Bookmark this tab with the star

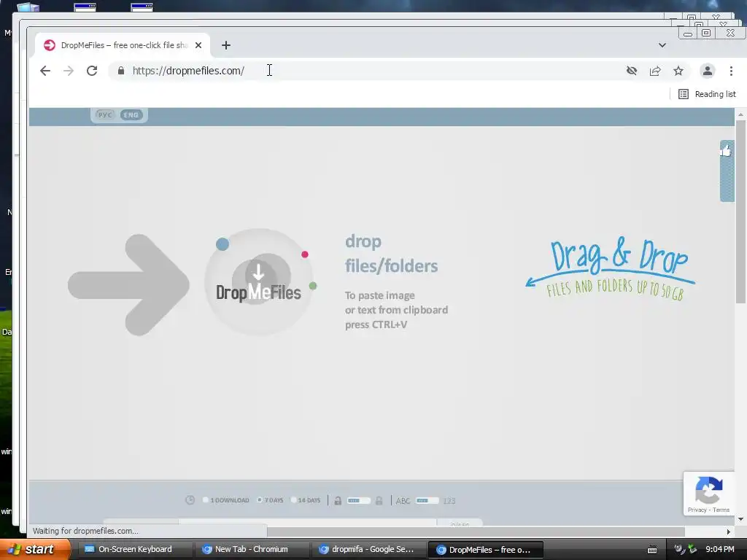[x=678, y=71]
